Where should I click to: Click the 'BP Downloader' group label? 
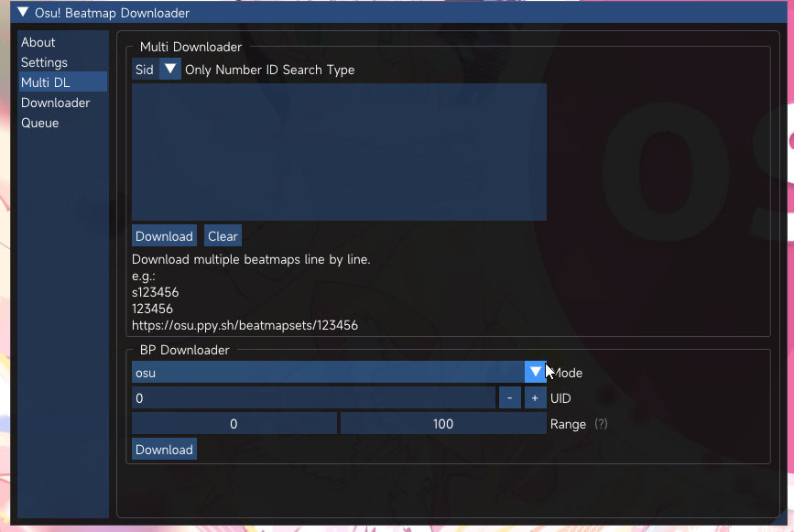tap(184, 350)
